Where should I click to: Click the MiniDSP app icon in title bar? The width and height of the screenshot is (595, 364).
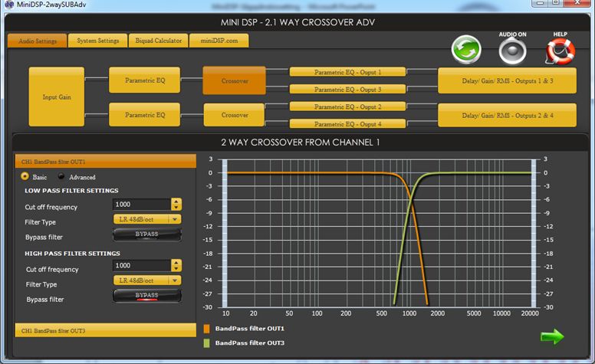(x=8, y=5)
